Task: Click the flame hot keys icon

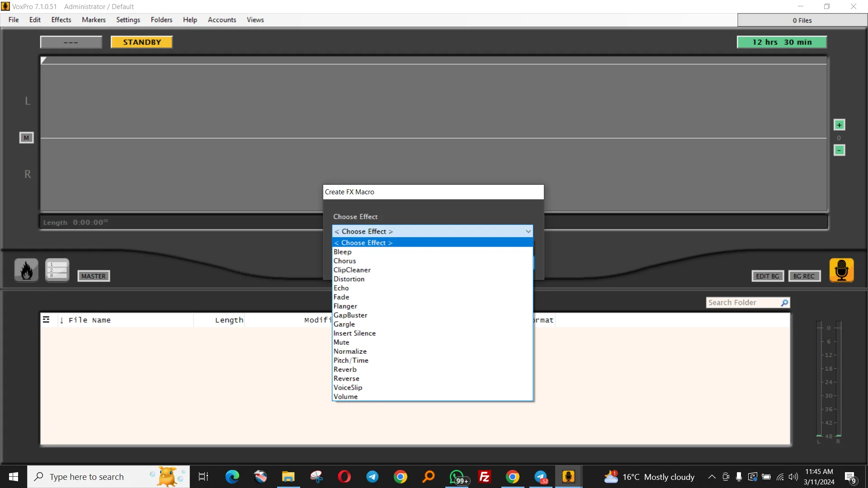Action: [x=26, y=270]
